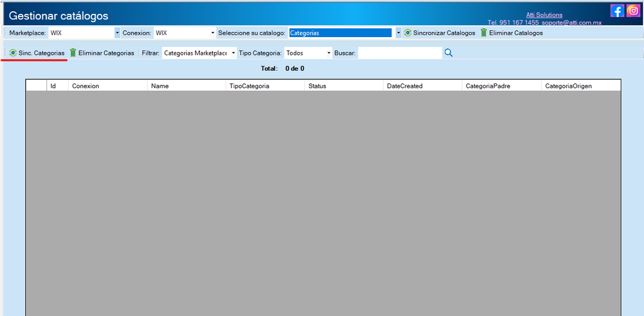Image resolution: width=644 pixels, height=316 pixels.
Task: Open the Conexion dropdown
Action: pos(213,33)
